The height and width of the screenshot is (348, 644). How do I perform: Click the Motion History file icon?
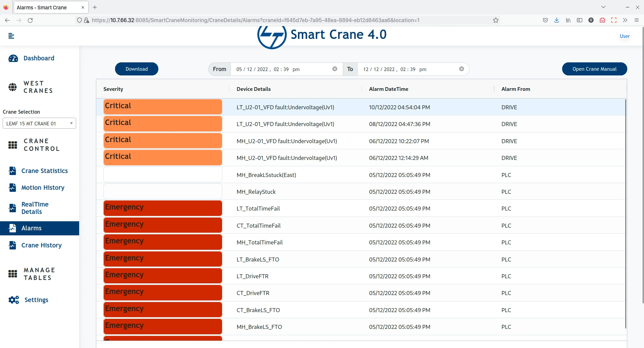(12, 187)
